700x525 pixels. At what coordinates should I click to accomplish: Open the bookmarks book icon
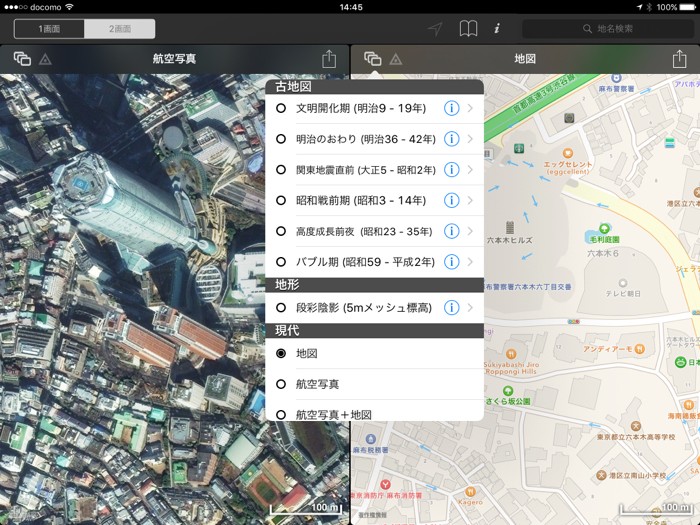pyautogui.click(x=468, y=29)
